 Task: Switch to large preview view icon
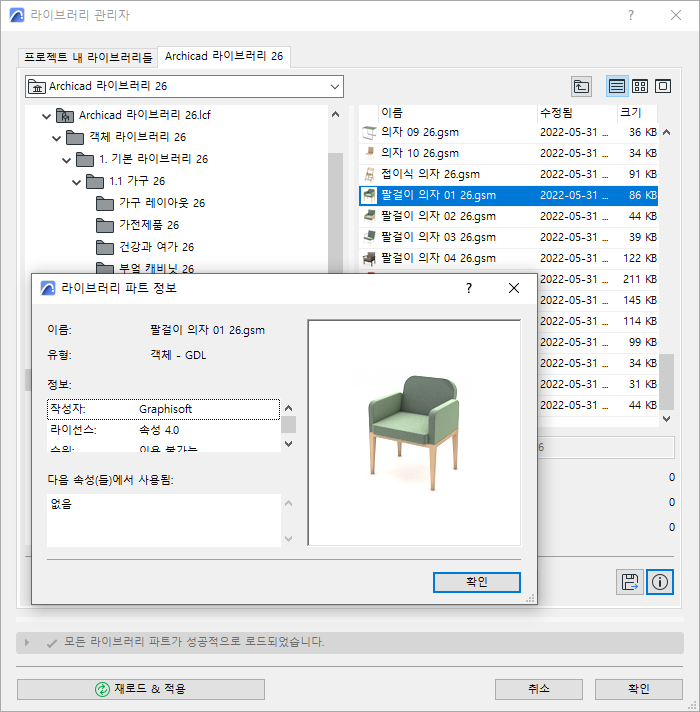pos(663,86)
